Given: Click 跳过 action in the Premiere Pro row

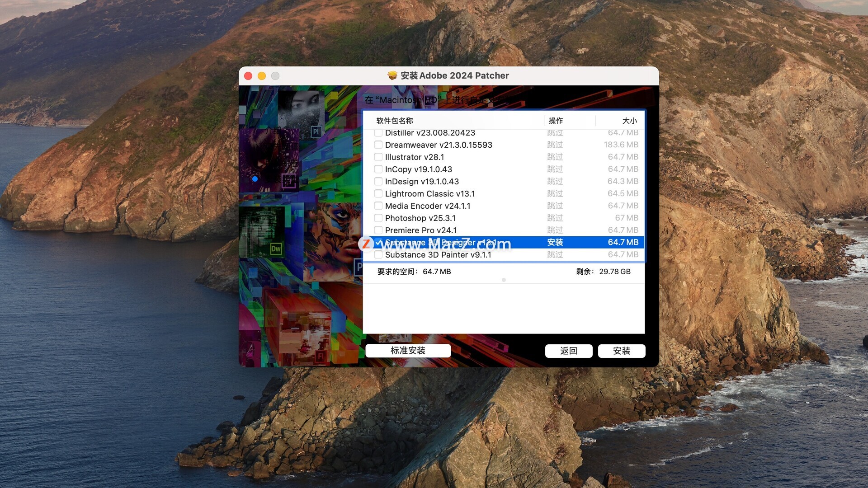Looking at the screenshot, I should tap(555, 230).
